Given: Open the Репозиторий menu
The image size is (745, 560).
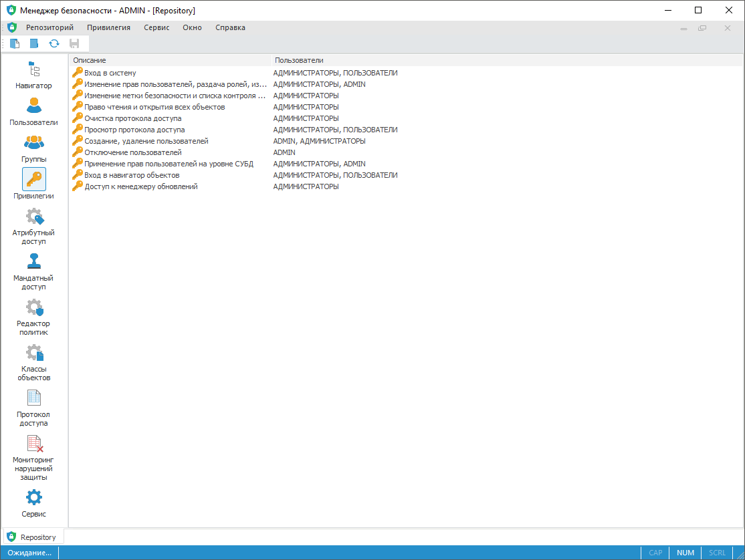Looking at the screenshot, I should [x=50, y=27].
